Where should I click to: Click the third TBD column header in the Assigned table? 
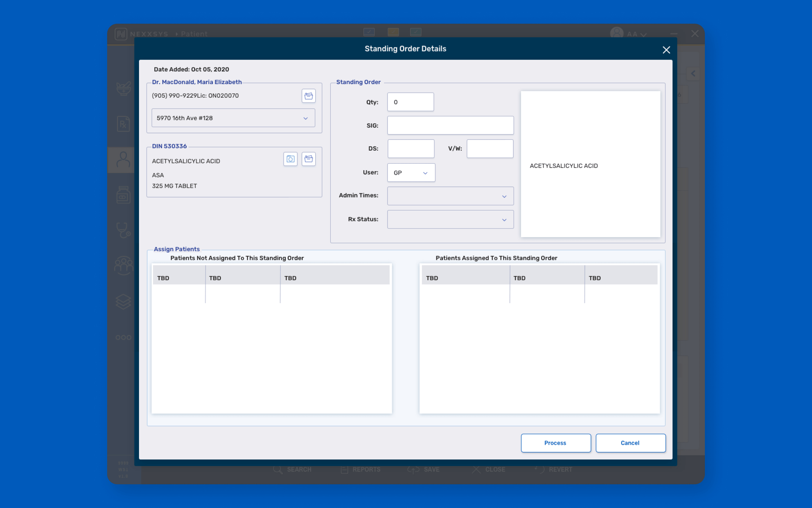coord(621,275)
